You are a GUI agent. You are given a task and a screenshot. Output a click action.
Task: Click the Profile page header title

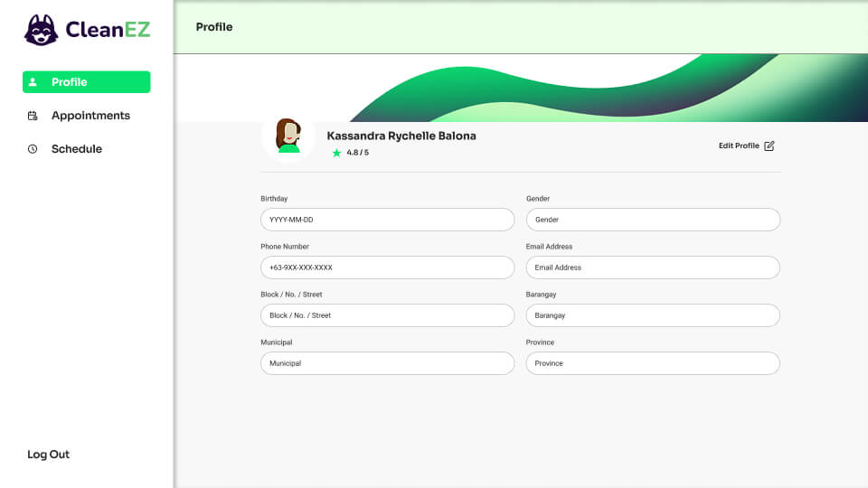214,26
